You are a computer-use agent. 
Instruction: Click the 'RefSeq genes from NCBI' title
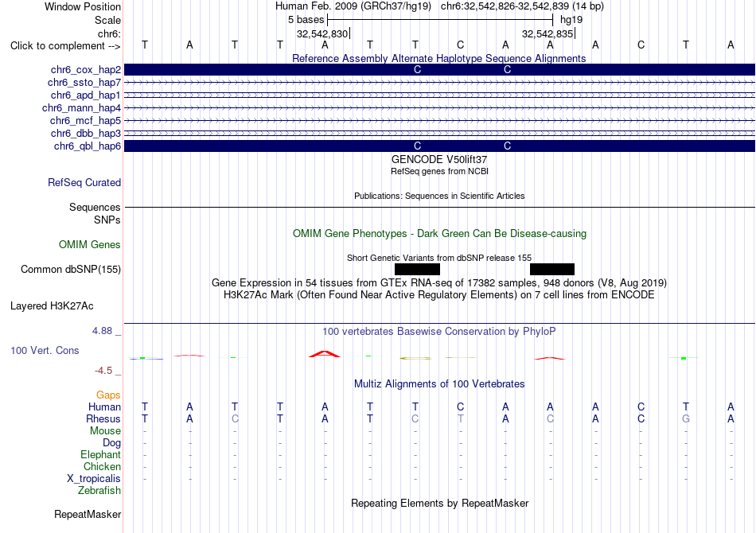(439, 171)
